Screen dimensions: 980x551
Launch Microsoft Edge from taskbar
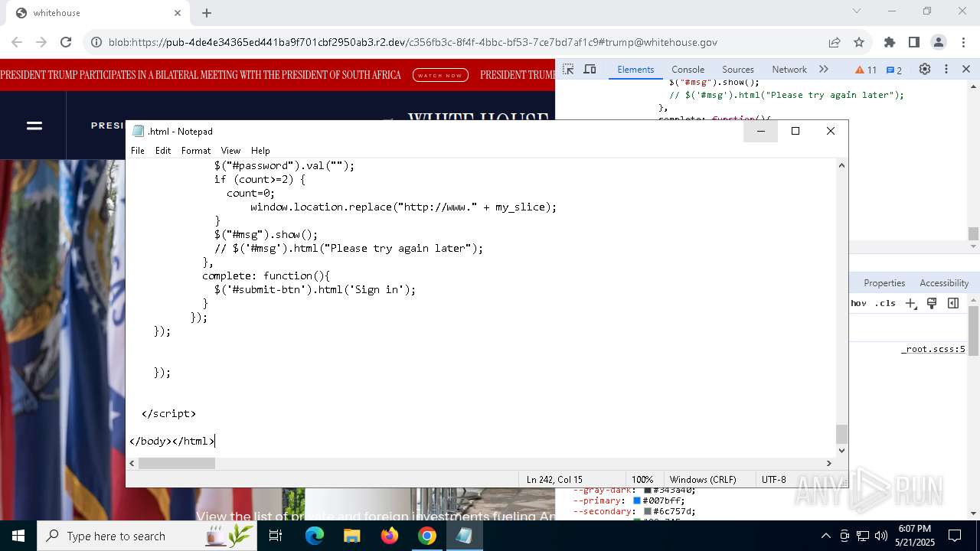315,536
